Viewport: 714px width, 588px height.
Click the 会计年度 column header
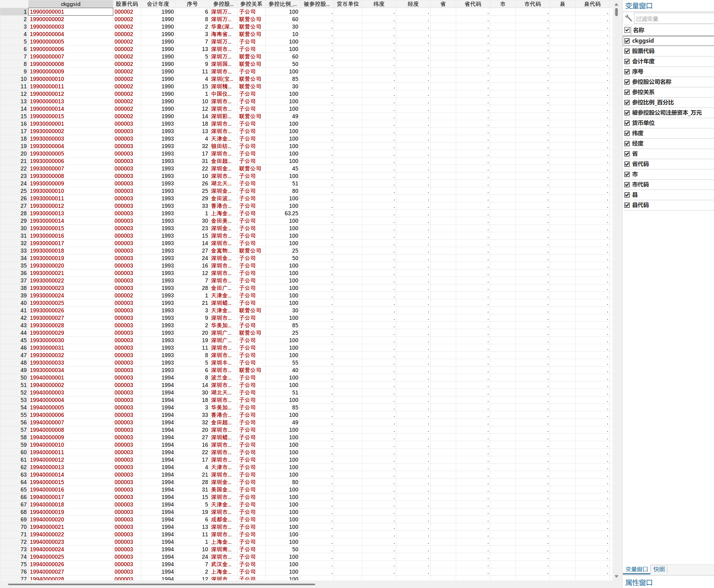[x=158, y=4]
